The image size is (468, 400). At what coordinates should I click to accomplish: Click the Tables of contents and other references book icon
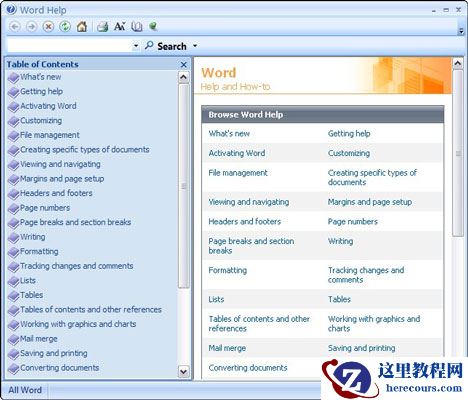14,310
